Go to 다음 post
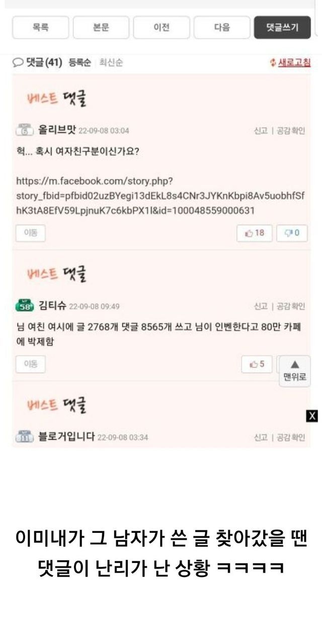Image resolution: width=322 pixels, height=644 pixels. click(222, 27)
